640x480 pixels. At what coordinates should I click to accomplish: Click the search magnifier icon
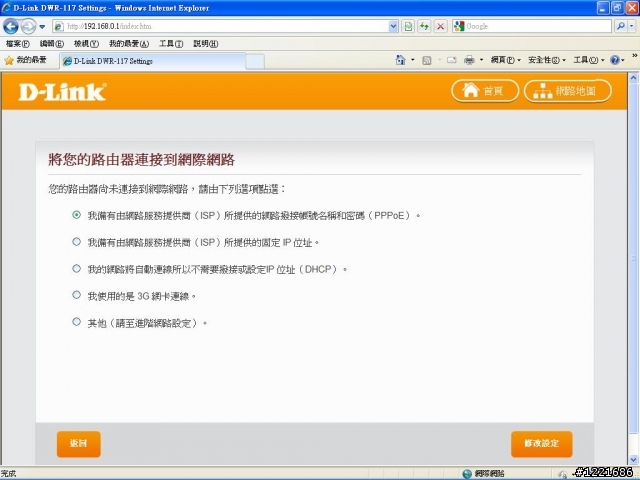point(621,27)
